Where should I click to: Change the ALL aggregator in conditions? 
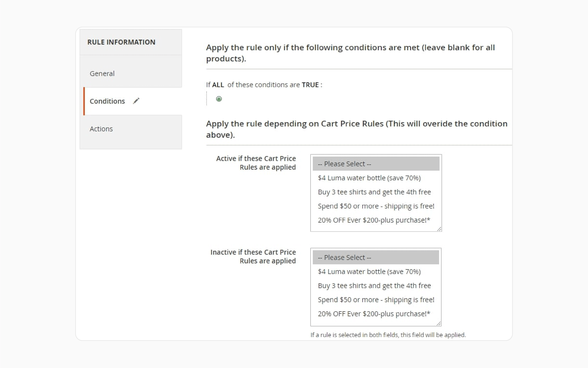(218, 85)
